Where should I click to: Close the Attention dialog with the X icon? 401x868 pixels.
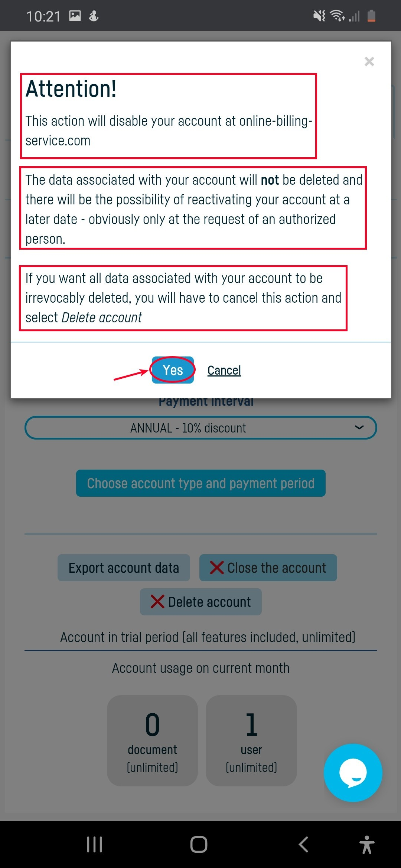[x=369, y=62]
